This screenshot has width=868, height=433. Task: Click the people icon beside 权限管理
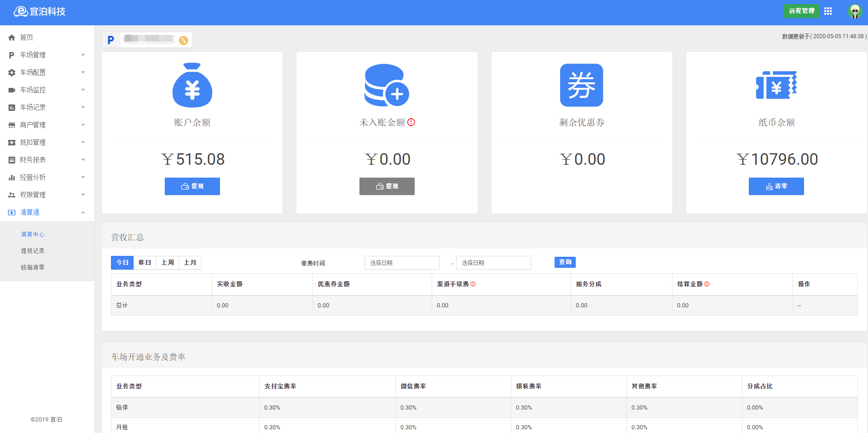click(12, 195)
